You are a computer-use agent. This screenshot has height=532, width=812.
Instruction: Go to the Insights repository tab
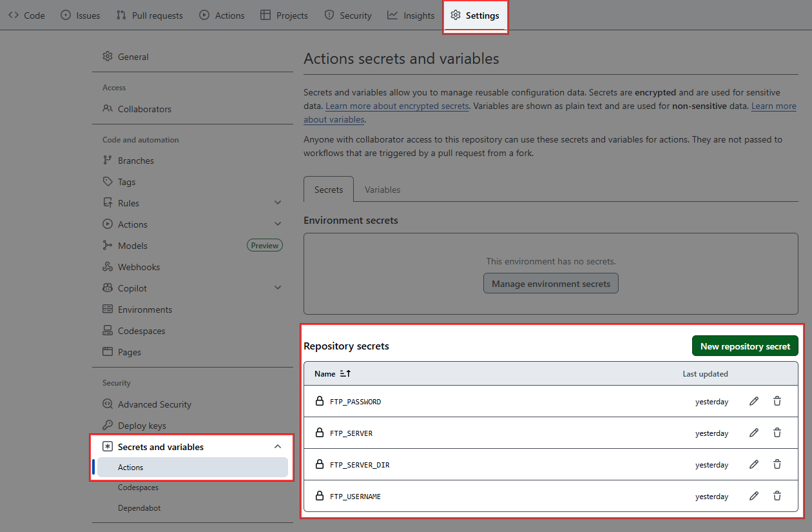pyautogui.click(x=411, y=15)
